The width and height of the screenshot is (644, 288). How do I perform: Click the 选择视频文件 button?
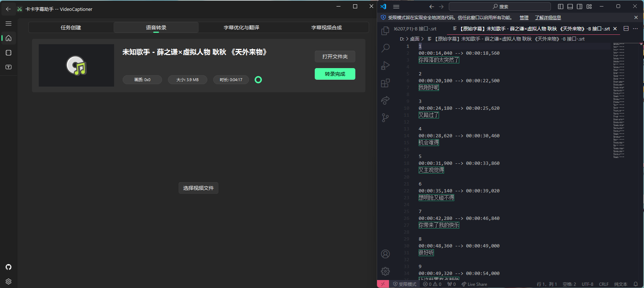tap(198, 188)
